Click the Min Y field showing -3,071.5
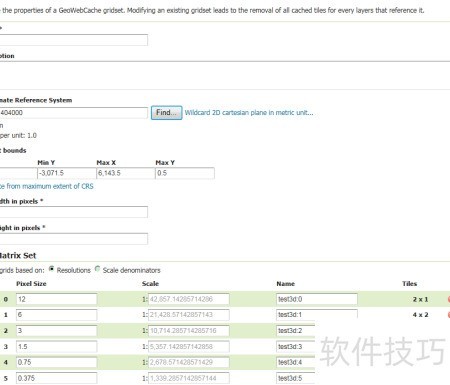The width and height of the screenshot is (450, 385). pos(67,173)
